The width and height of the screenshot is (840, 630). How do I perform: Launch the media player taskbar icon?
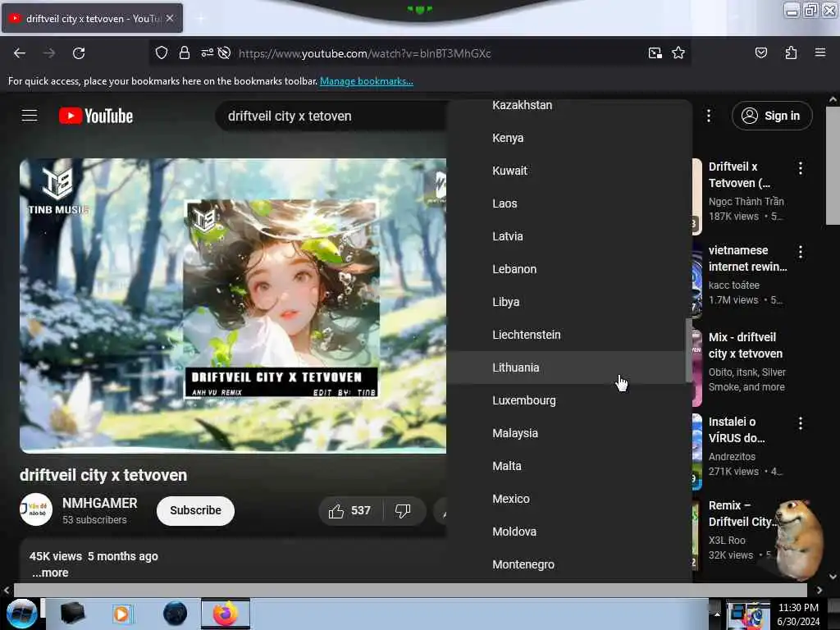click(121, 614)
